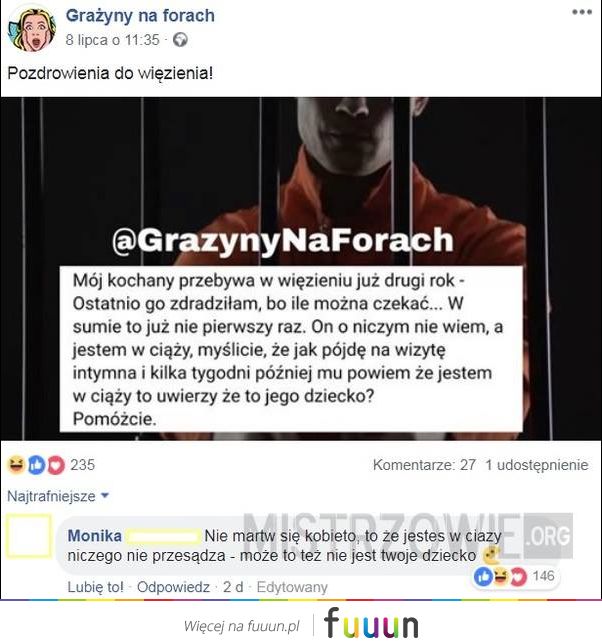The height and width of the screenshot is (644, 602).
Task: Open the three-dot post options menu
Action: coord(582,12)
